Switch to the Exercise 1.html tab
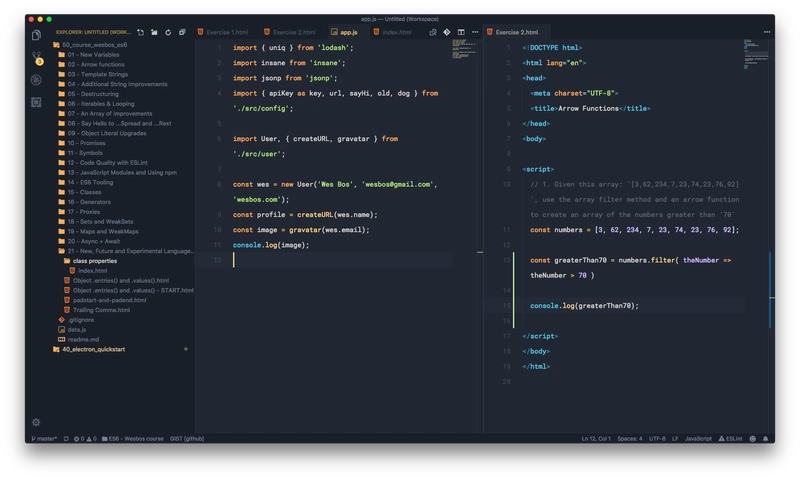 coord(223,32)
